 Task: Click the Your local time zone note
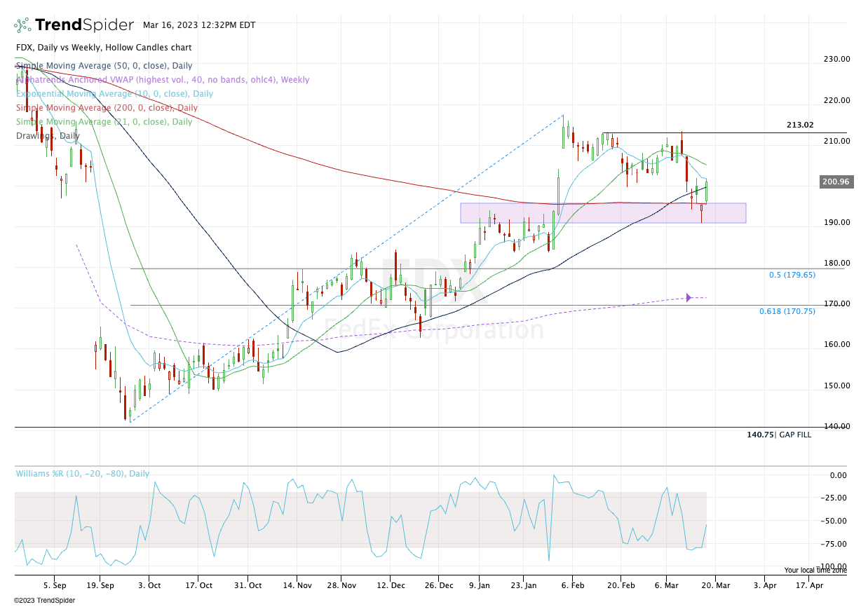[815, 571]
